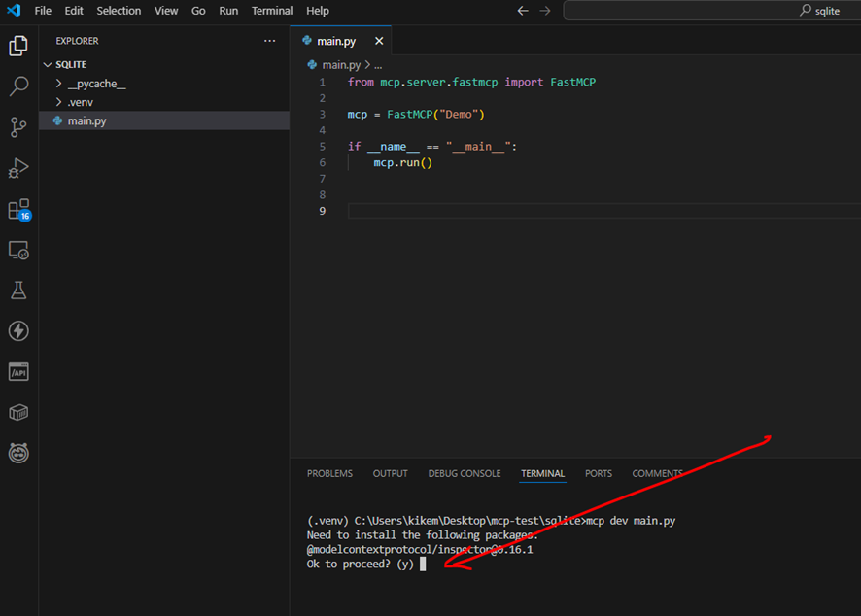Open the Run and Debug view

(x=18, y=168)
